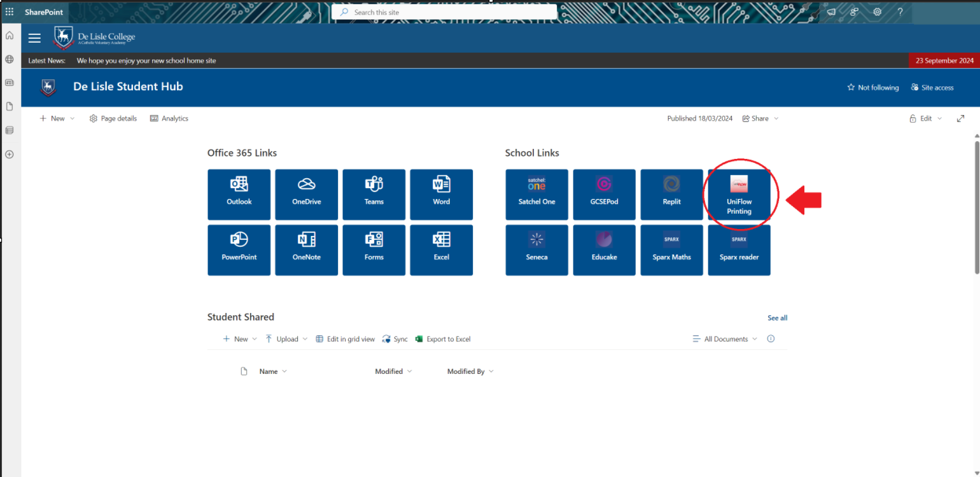
Task: Open the OneNote tile
Action: point(307,250)
